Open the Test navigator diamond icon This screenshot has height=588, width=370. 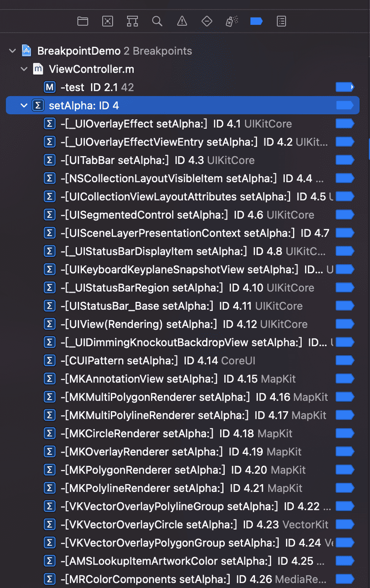(207, 21)
